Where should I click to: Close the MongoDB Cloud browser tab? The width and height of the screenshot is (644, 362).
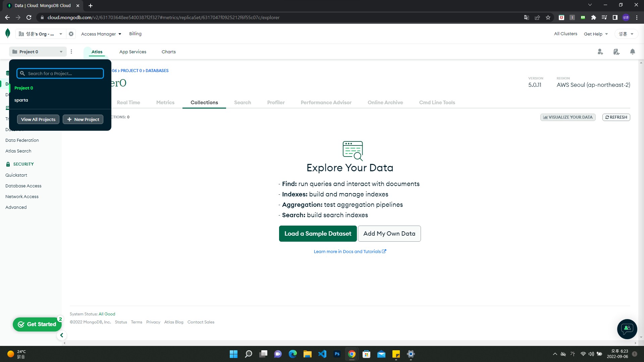point(78,6)
